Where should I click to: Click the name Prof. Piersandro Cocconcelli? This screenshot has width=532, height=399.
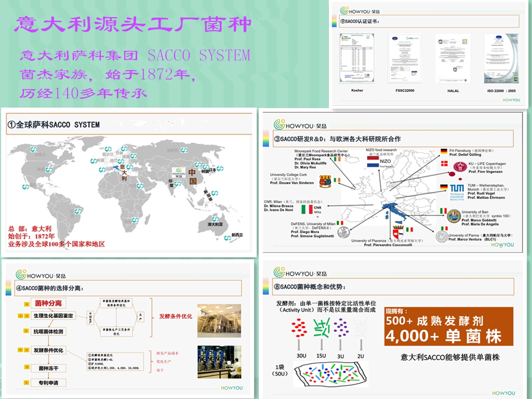click(388, 245)
